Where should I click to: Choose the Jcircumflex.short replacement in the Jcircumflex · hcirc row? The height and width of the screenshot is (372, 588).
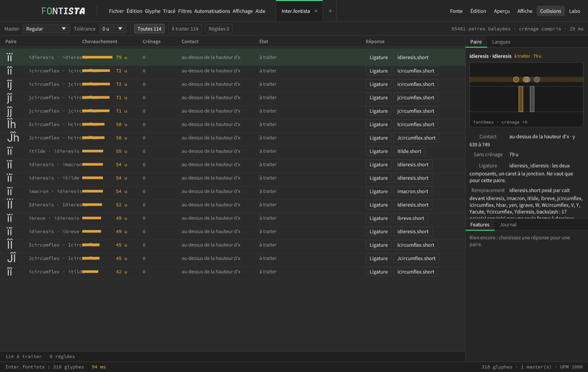click(416, 137)
